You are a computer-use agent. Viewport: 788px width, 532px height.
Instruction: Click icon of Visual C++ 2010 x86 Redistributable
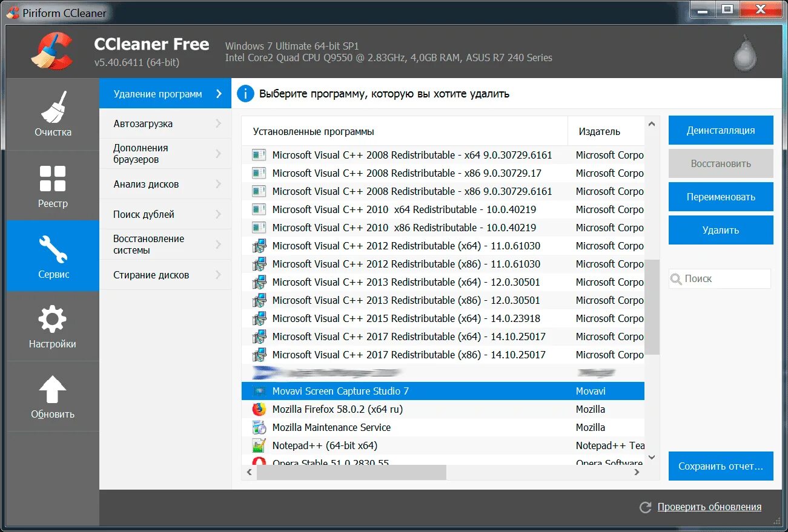click(259, 228)
